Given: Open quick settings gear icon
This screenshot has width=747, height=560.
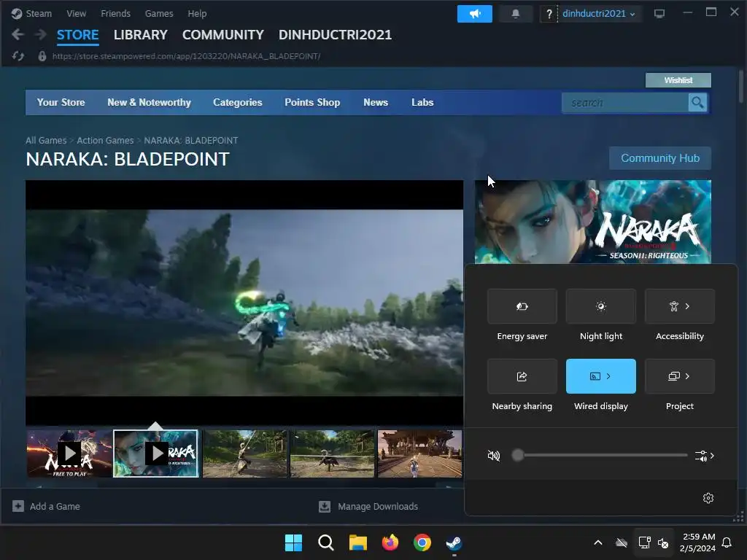Looking at the screenshot, I should [x=708, y=497].
